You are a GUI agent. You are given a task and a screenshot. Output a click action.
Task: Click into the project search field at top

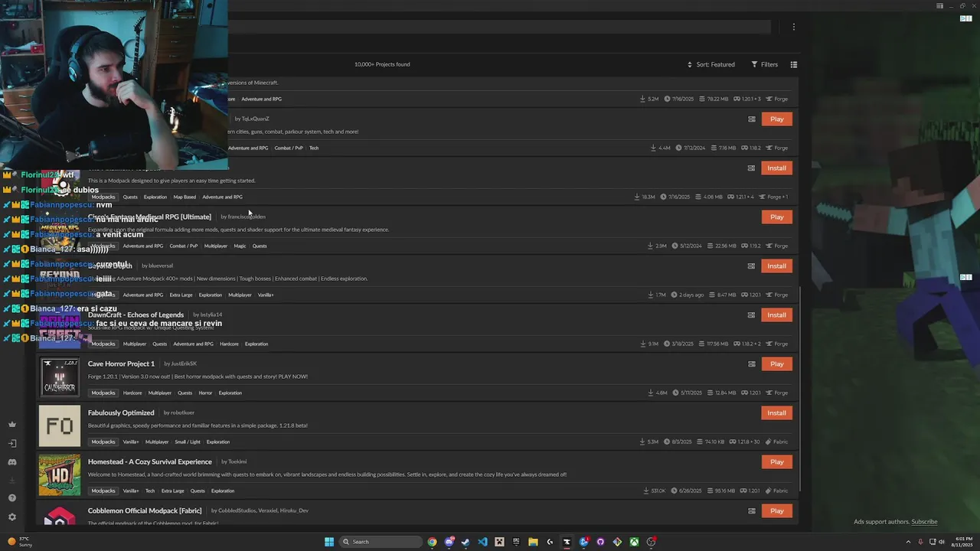click(498, 27)
